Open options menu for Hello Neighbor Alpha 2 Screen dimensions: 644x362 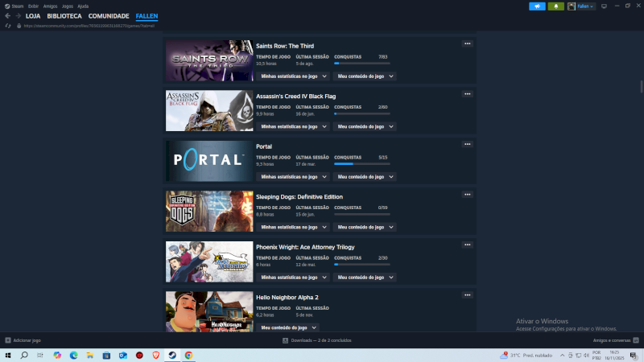(468, 295)
